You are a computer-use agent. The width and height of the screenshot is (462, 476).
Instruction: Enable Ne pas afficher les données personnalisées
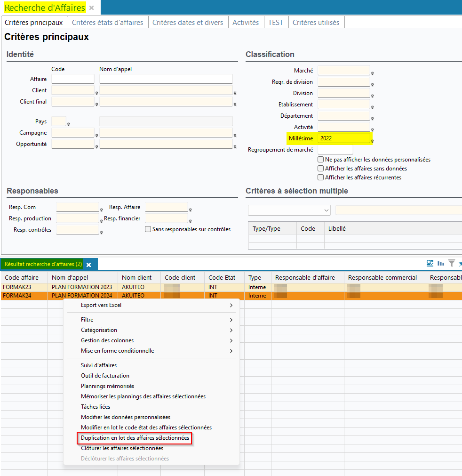[321, 160]
